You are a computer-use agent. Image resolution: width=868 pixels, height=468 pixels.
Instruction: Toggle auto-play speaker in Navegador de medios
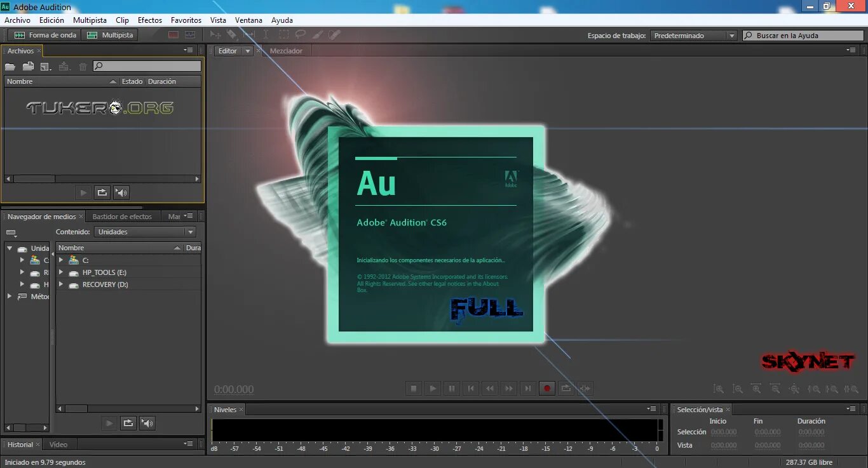(x=147, y=423)
